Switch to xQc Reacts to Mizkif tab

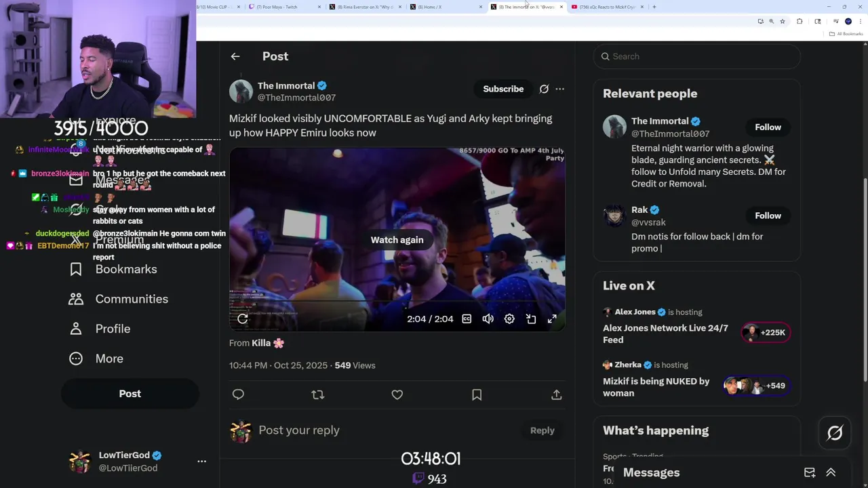coord(608,7)
